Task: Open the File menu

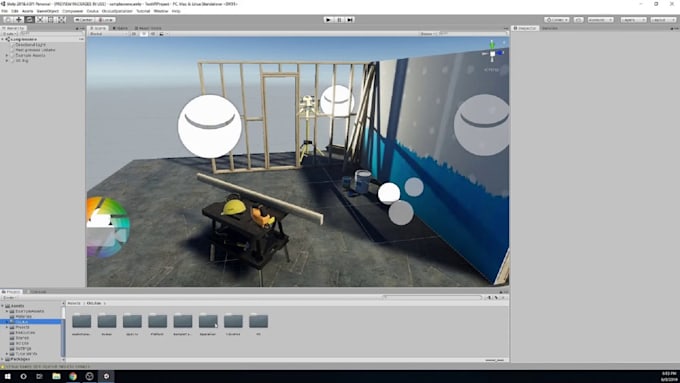Action: point(4,11)
